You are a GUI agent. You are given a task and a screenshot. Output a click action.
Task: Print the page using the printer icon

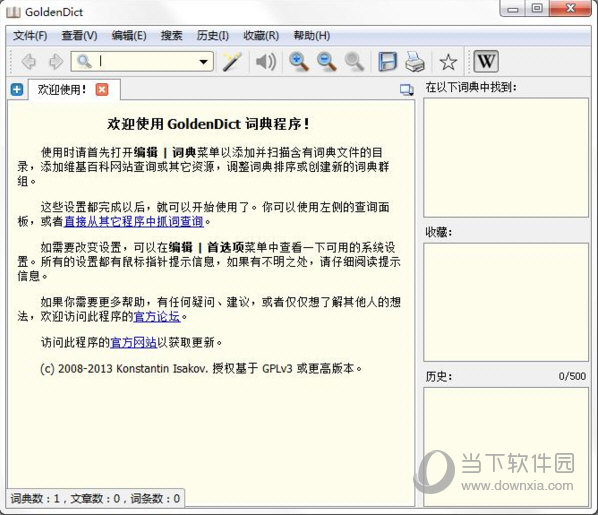pos(415,61)
